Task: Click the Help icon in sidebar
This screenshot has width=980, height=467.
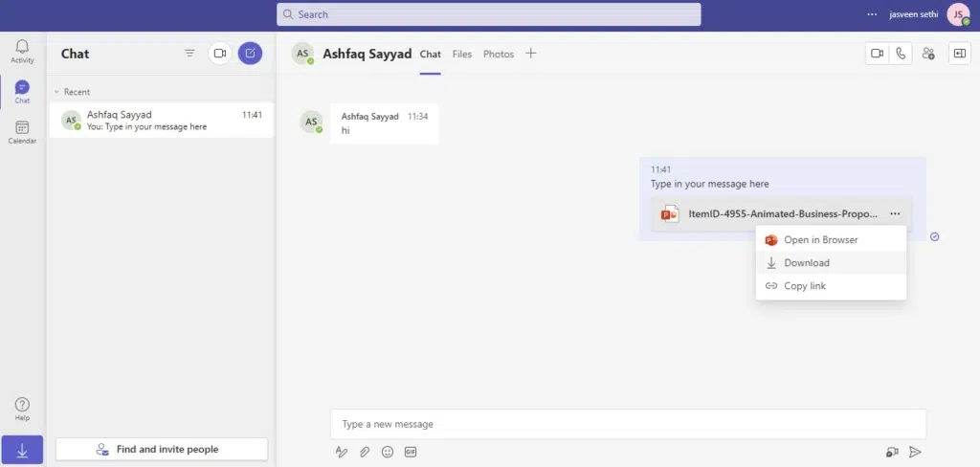Action: coord(22,410)
